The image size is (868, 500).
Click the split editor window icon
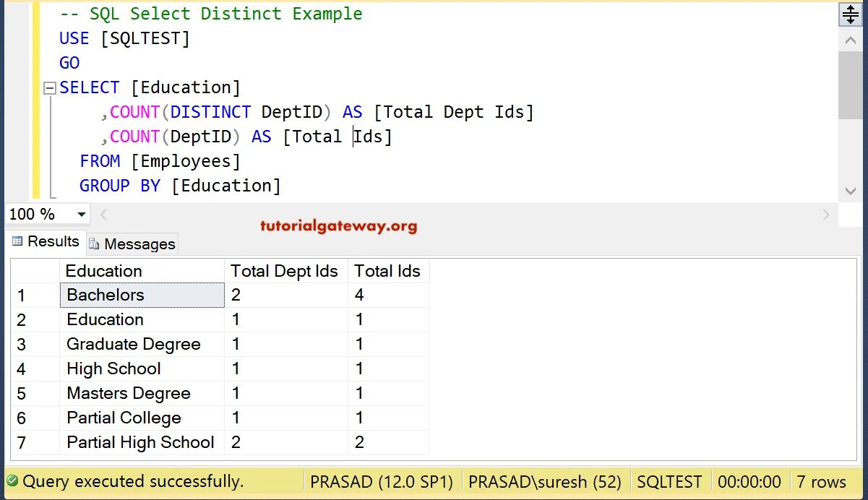pyautogui.click(x=850, y=14)
